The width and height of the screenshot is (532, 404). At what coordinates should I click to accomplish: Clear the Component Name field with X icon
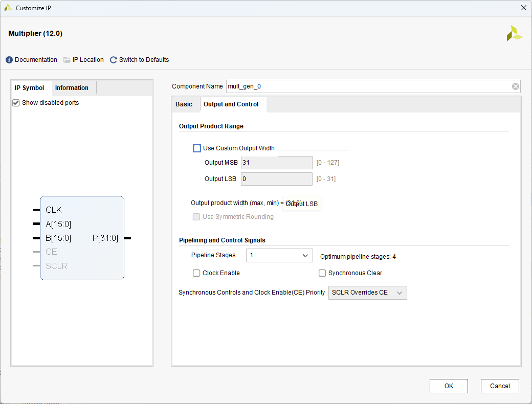pos(516,86)
